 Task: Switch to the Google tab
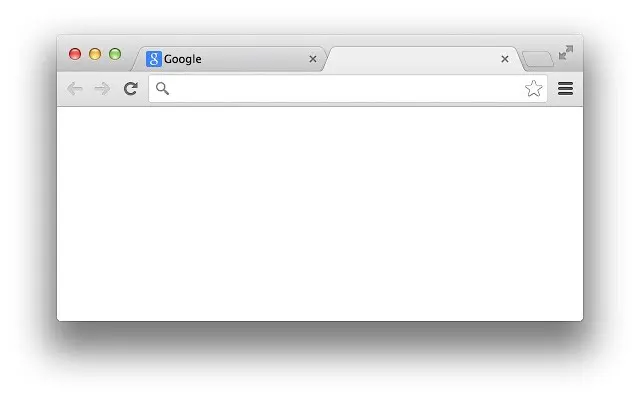click(x=229, y=59)
